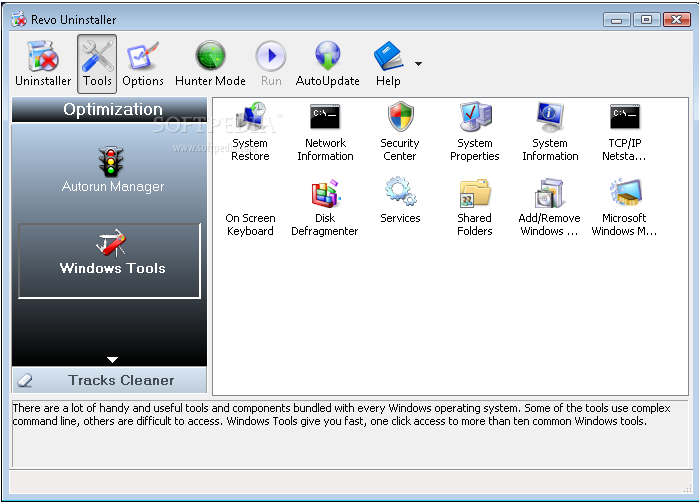
Task: Expand sidebar list with the down arrow
Action: (x=112, y=359)
